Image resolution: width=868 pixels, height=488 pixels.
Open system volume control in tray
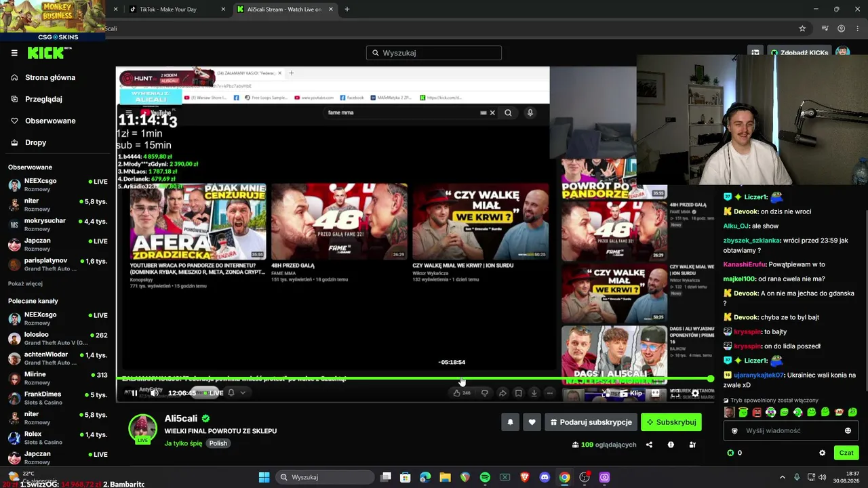822,477
